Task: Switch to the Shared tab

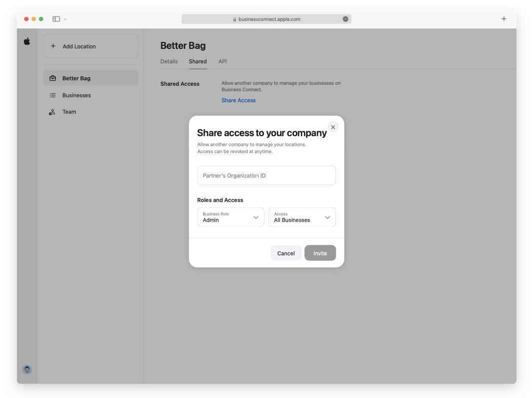Action: pos(198,61)
